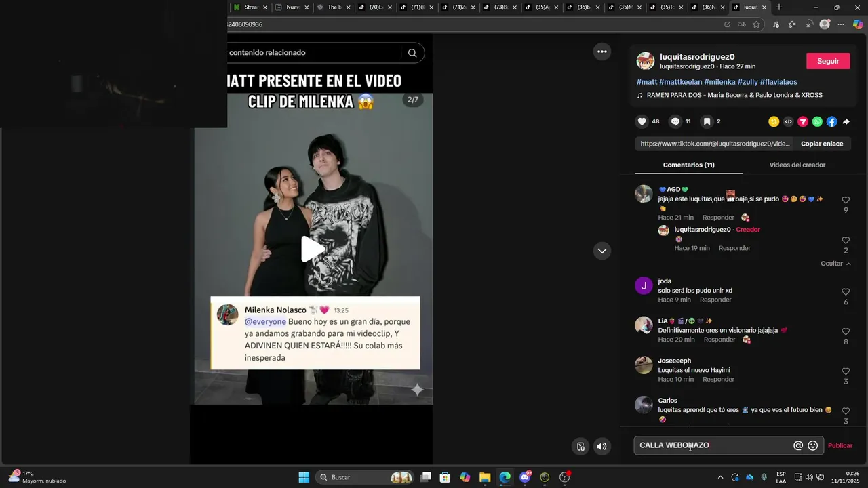
Task: Open the three-dot more options menu on video
Action: point(601,52)
